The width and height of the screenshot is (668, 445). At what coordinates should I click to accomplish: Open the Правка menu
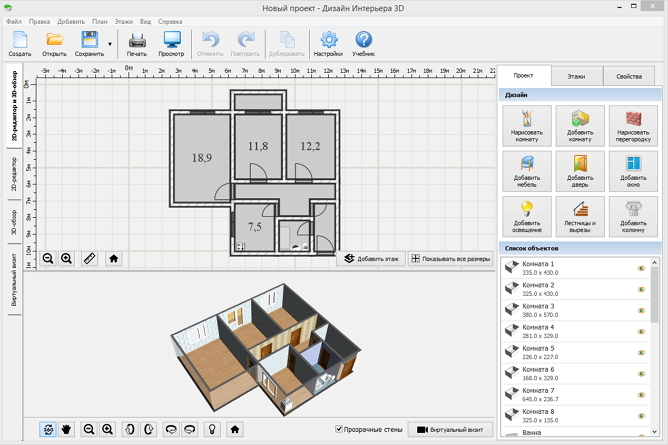[39, 20]
